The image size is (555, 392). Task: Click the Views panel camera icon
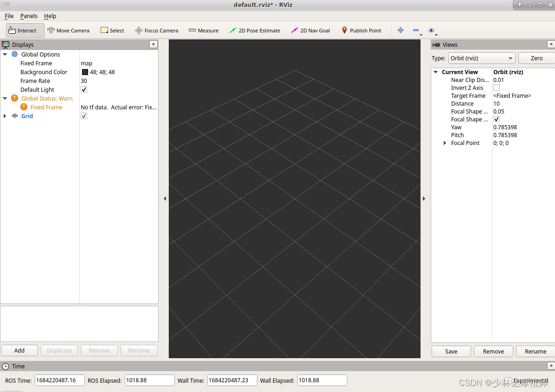pos(436,44)
